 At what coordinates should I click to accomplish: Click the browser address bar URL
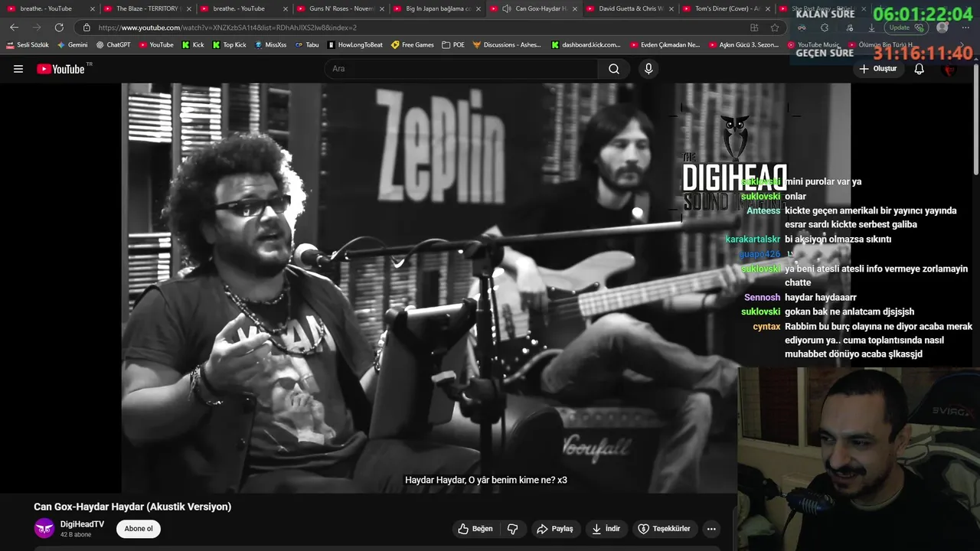click(x=227, y=28)
